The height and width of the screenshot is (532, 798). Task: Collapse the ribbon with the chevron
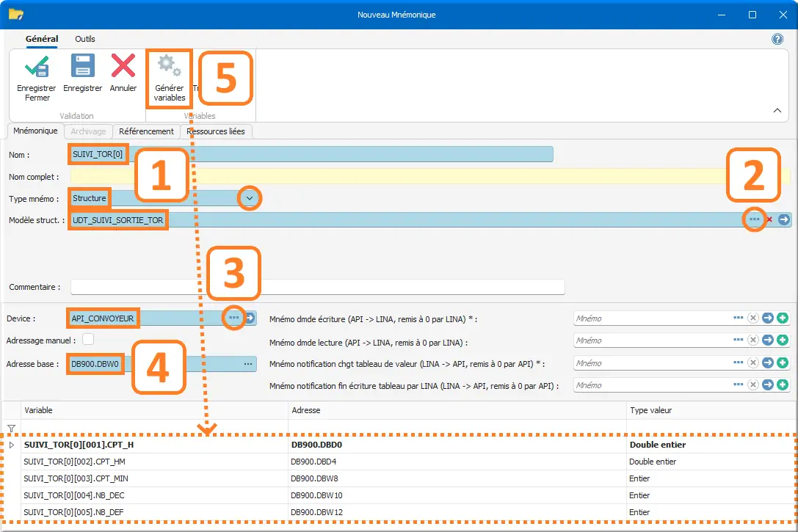tap(777, 110)
